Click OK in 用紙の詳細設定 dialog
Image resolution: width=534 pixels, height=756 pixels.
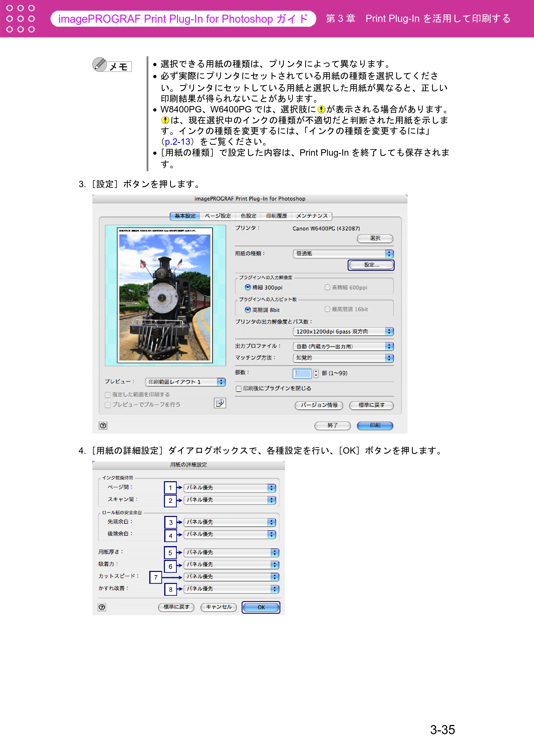(x=261, y=608)
